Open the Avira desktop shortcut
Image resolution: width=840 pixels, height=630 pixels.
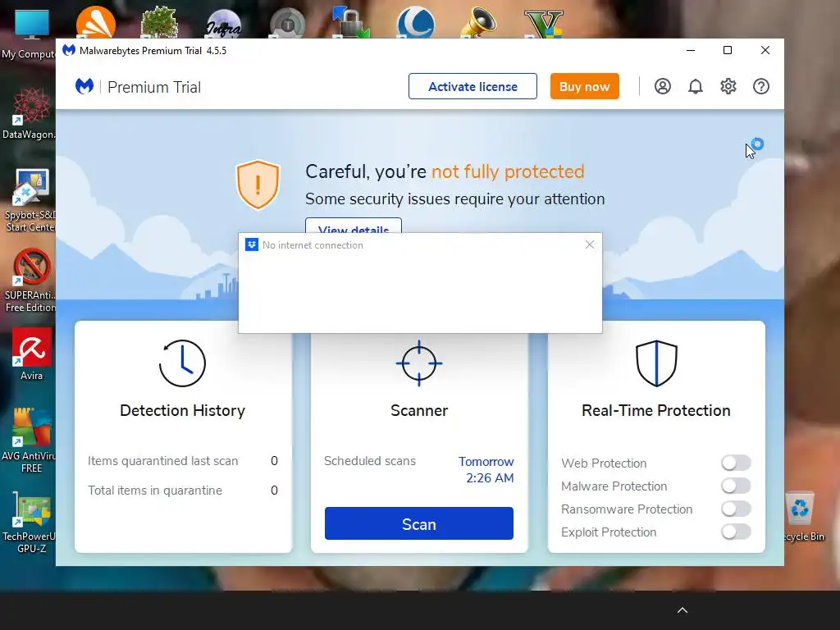pyautogui.click(x=32, y=354)
